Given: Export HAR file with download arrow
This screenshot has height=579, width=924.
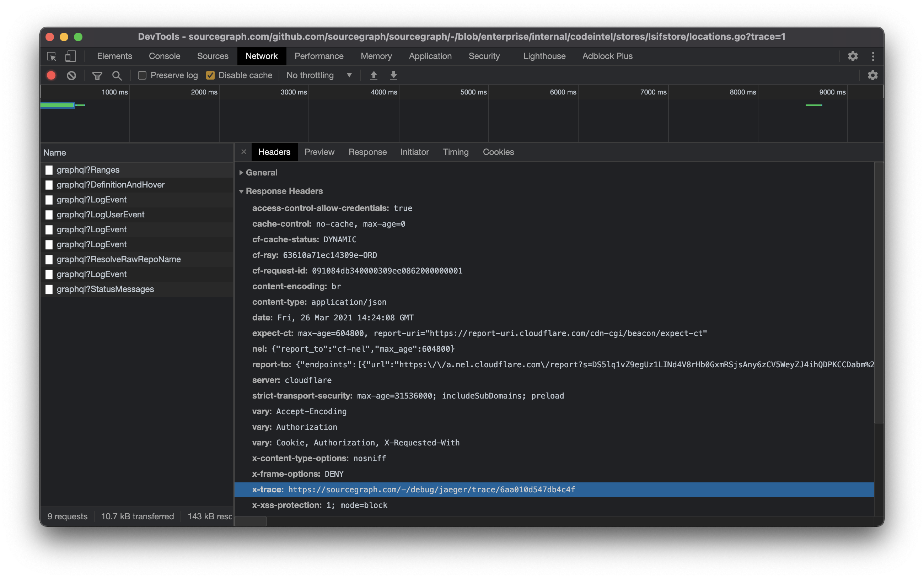Looking at the screenshot, I should [394, 75].
